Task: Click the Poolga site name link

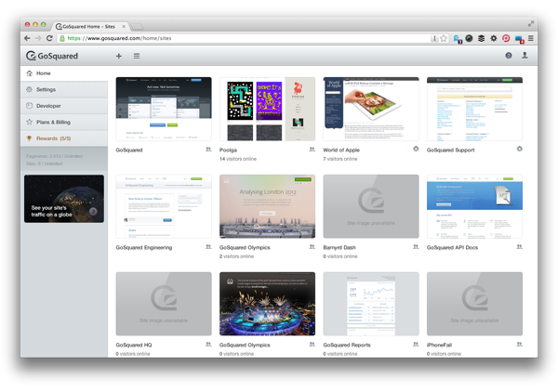Action: click(228, 150)
